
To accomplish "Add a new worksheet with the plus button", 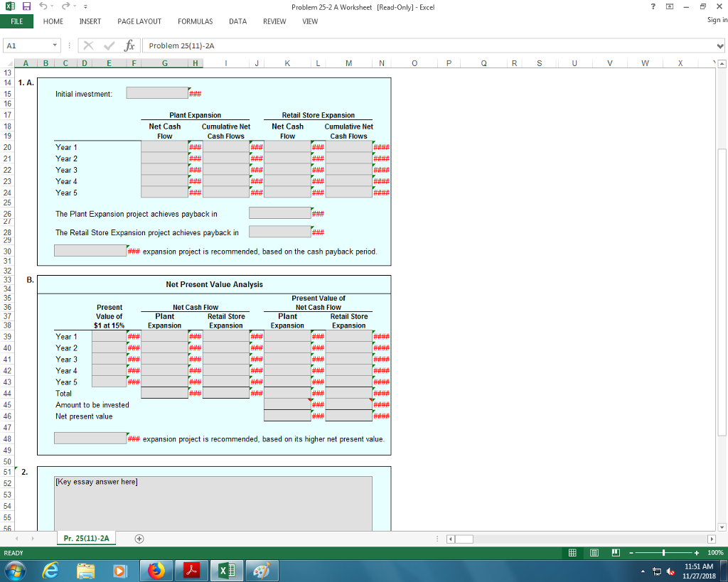I will coord(139,538).
